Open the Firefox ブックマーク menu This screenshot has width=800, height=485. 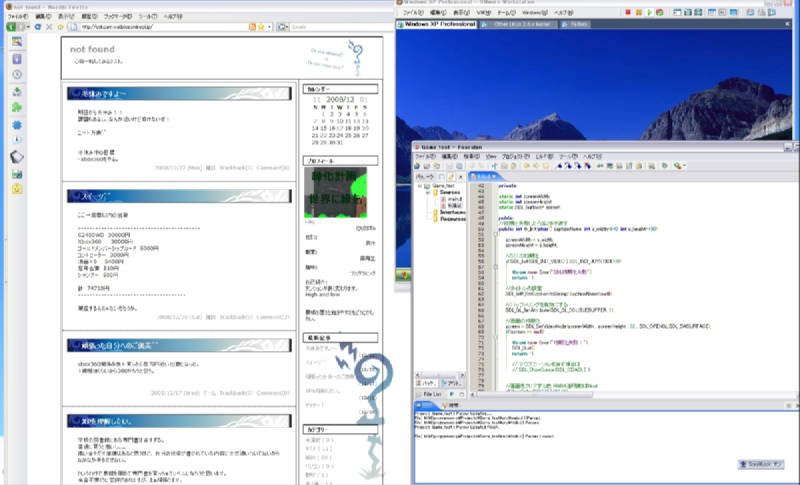[117, 16]
